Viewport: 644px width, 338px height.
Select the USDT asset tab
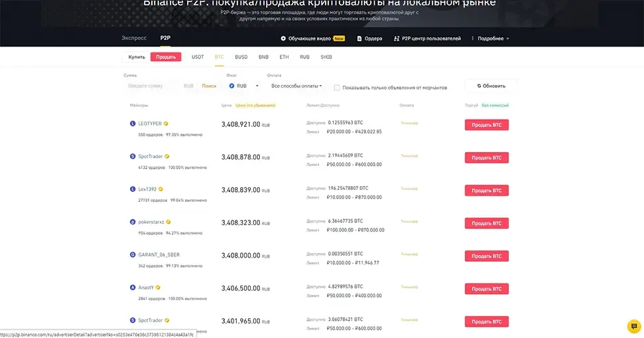(198, 57)
